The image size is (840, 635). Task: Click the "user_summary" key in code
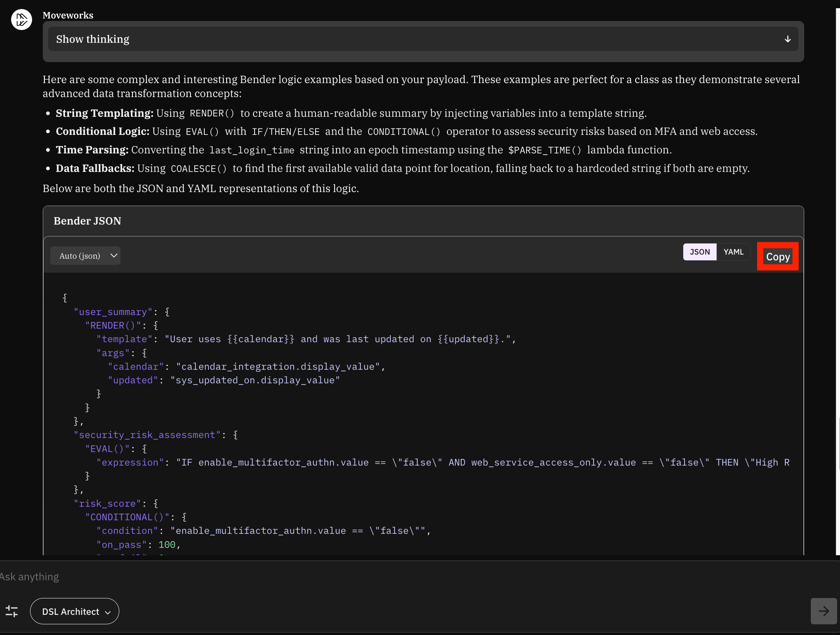pyautogui.click(x=113, y=312)
